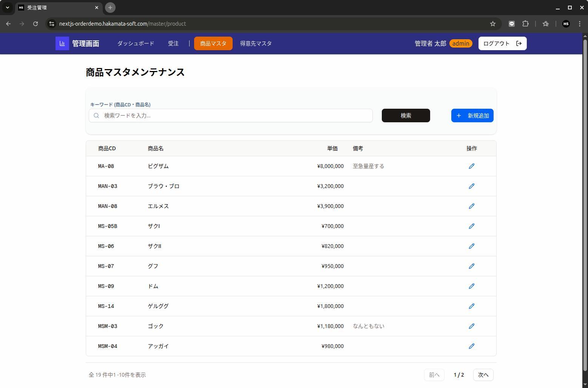Click the logout arrow icon beside ログアウト
The height and width of the screenshot is (388, 588).
click(519, 43)
